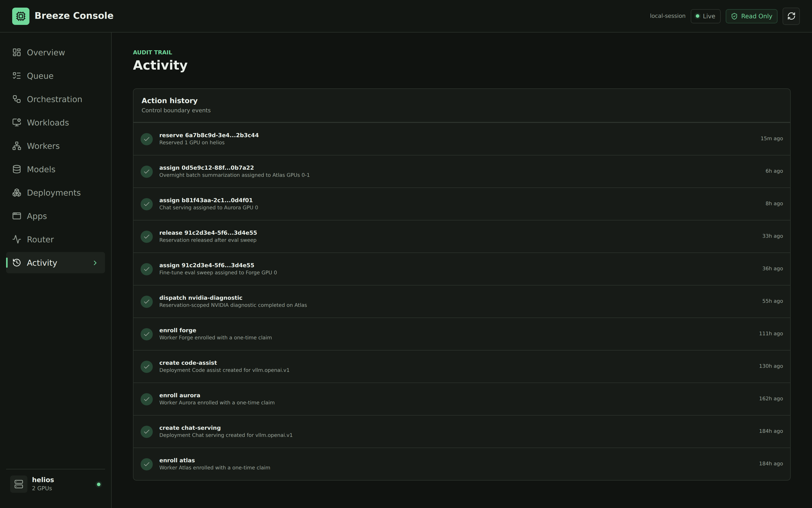Select the 'assign 0d5e9c12-88f...0b7a22' entry title
The width and height of the screenshot is (812, 508).
point(206,168)
